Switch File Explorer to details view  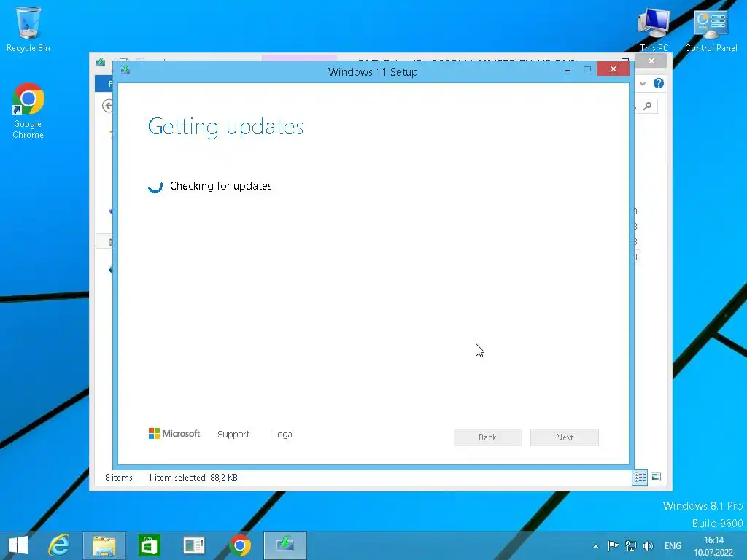coord(640,477)
